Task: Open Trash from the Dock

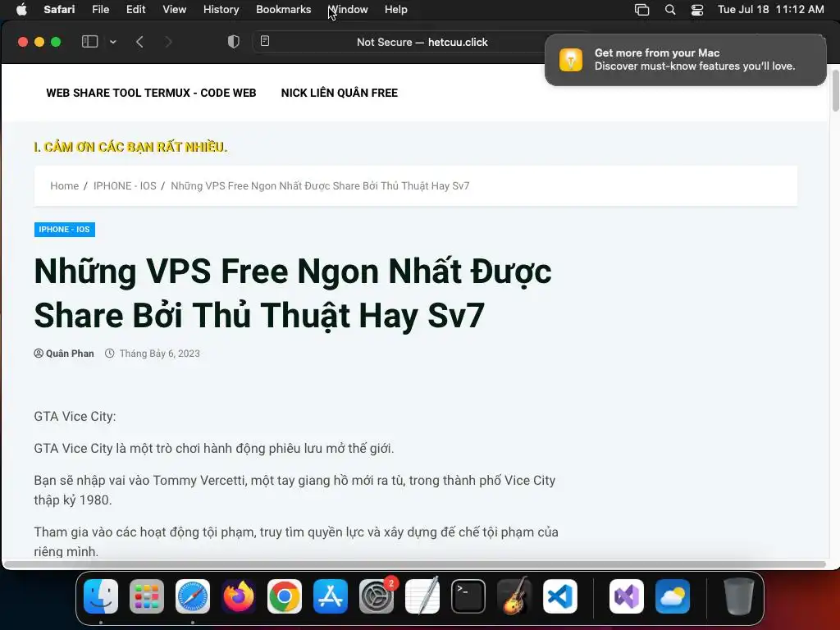Action: coord(739,596)
